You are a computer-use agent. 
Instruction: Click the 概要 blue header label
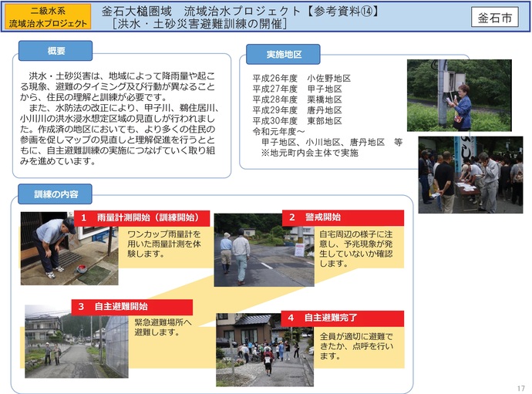[x=56, y=51]
